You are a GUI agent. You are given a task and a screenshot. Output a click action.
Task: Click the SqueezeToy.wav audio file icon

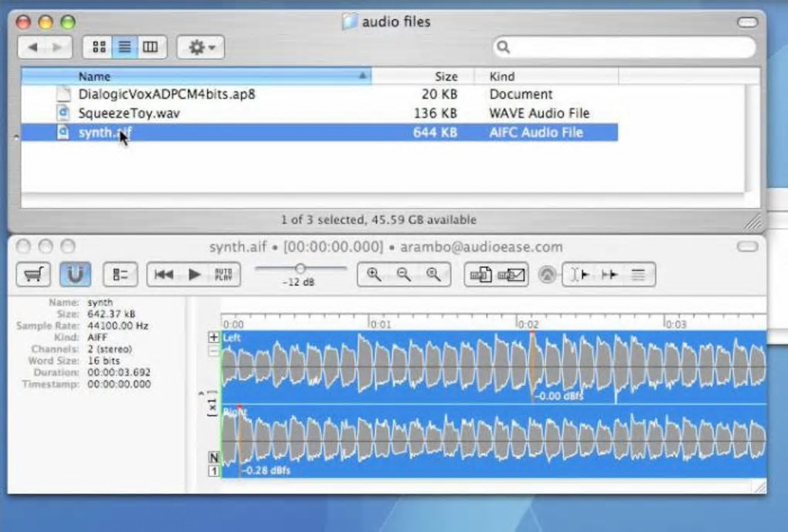click(x=63, y=113)
